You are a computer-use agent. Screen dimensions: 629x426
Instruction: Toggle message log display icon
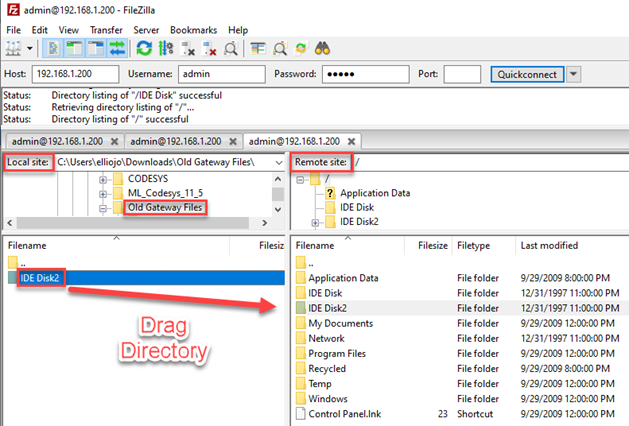[54, 47]
